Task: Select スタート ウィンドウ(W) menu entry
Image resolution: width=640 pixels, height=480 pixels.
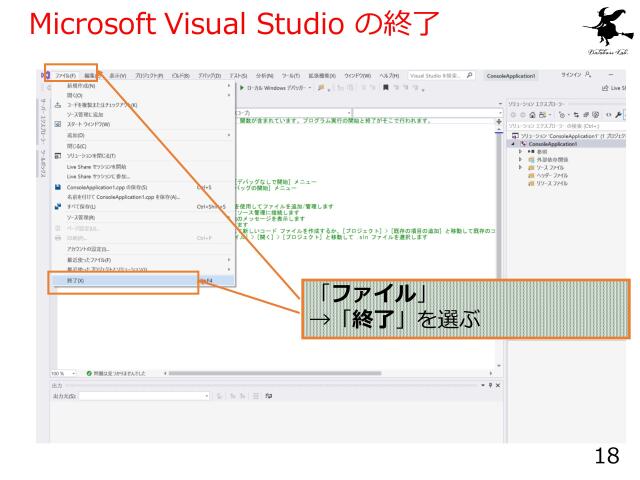Action: pos(142,124)
